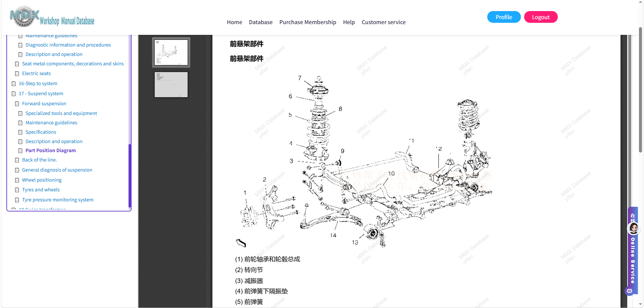Open Forward suspension tree section

point(44,104)
